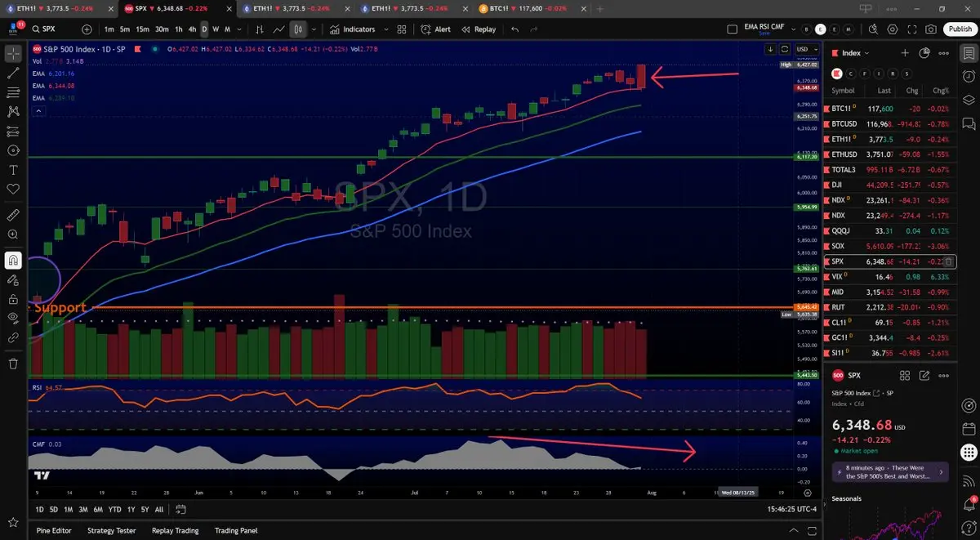The height and width of the screenshot is (540, 980).
Task: Select the 1D date range
Action: pyautogui.click(x=39, y=510)
